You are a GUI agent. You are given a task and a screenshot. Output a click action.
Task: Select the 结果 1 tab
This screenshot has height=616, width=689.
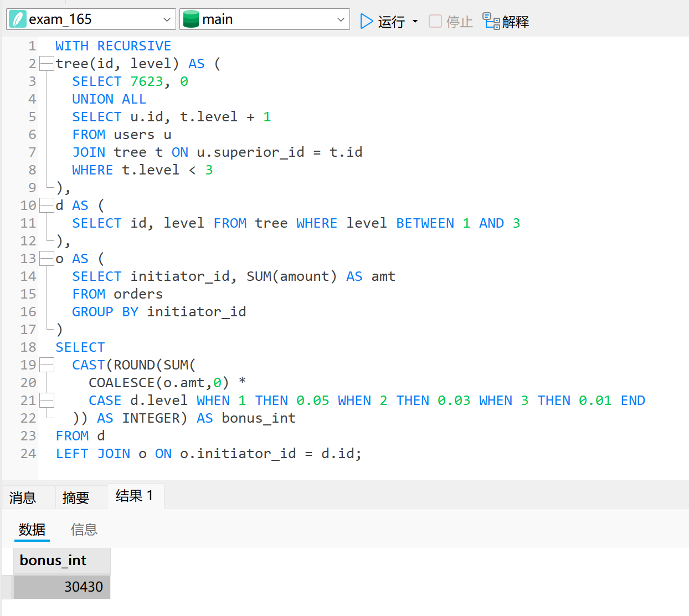coord(134,496)
